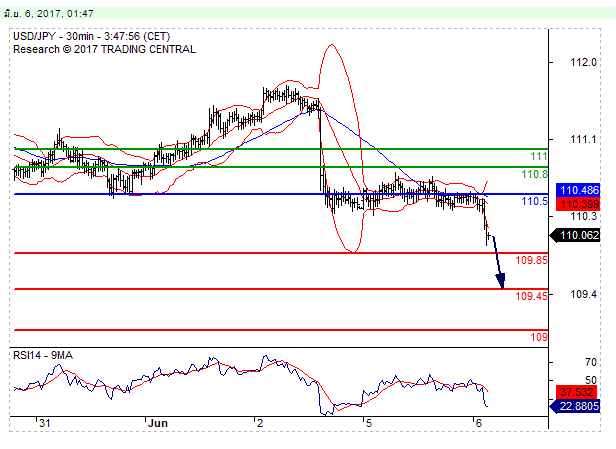Click the green 110.8 resistance label

(x=534, y=174)
